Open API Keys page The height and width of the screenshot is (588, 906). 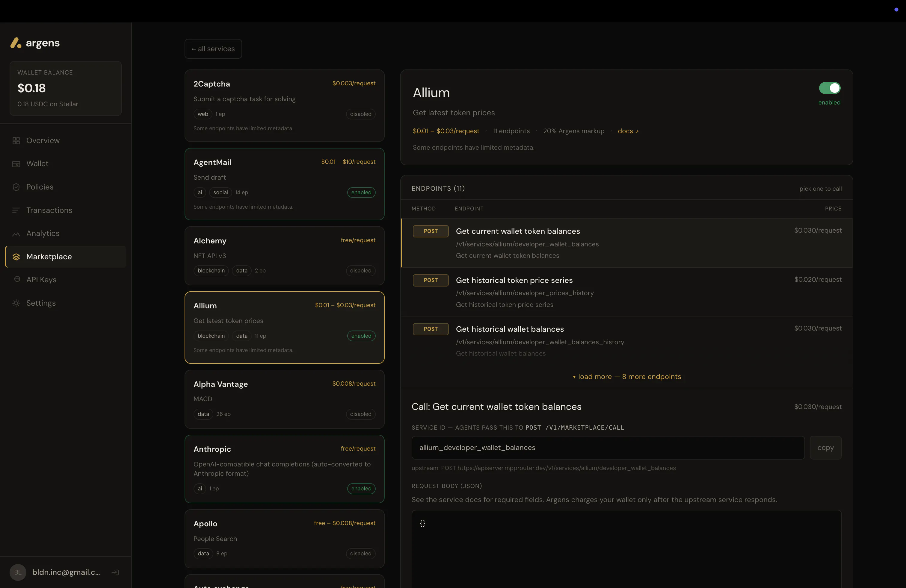click(x=66, y=280)
